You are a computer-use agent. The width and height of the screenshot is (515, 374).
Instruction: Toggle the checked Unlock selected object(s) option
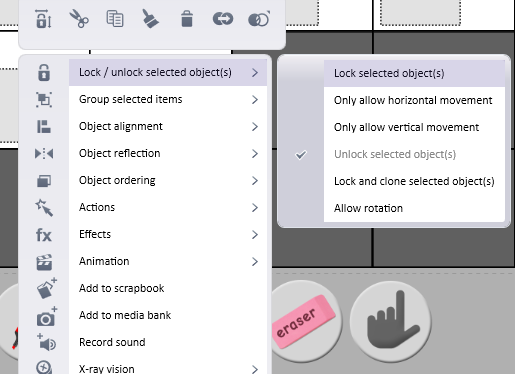[395, 154]
